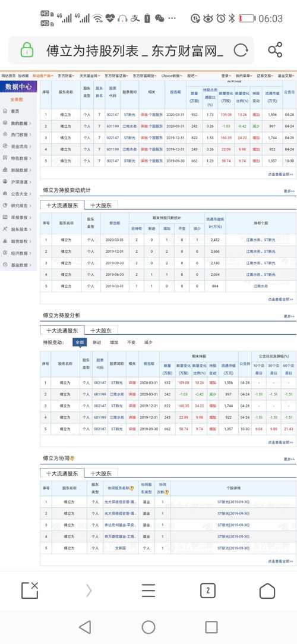The width and height of the screenshot is (297, 644).
Task: Expand 我的数据 in the sidebar
Action: pyautogui.click(x=17, y=123)
